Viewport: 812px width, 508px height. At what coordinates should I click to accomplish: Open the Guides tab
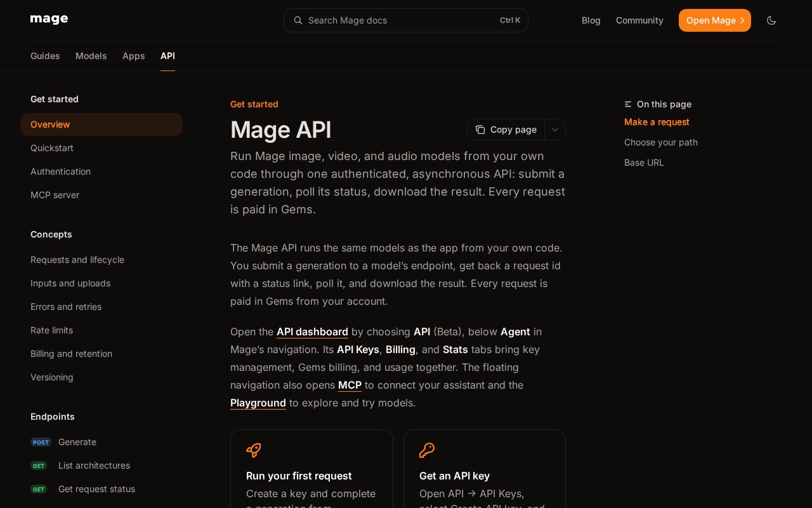(45, 56)
